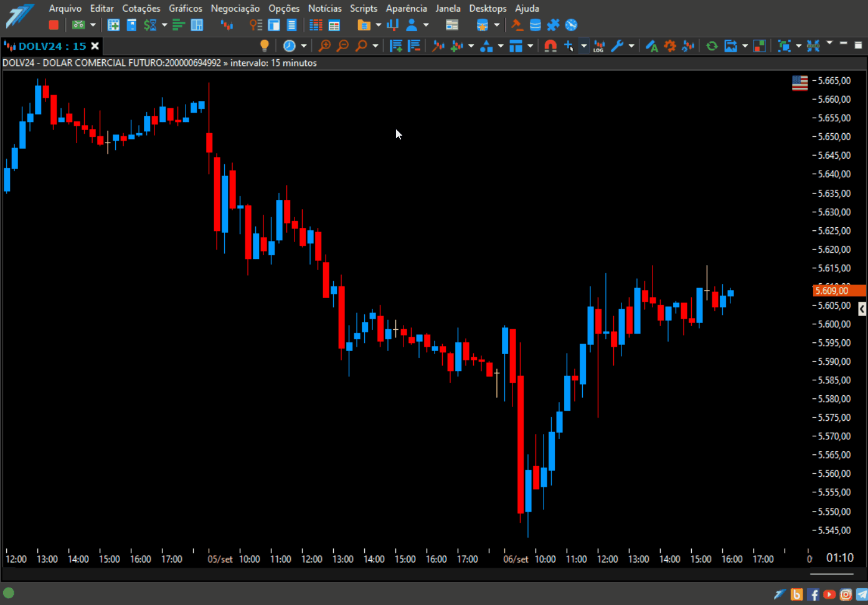The image size is (868, 605).
Task: Click the collapse arrow on price axis
Action: [862, 308]
